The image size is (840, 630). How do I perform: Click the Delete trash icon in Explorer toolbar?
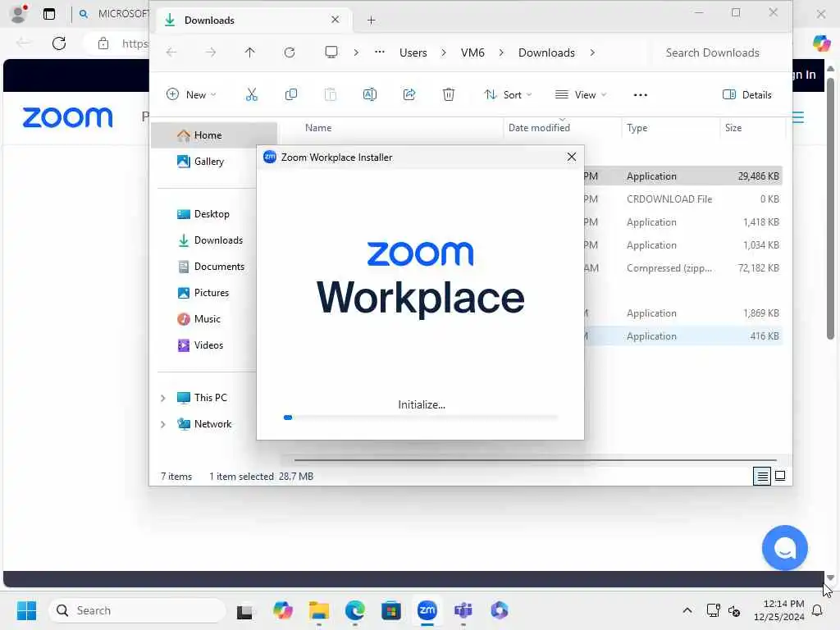point(449,95)
